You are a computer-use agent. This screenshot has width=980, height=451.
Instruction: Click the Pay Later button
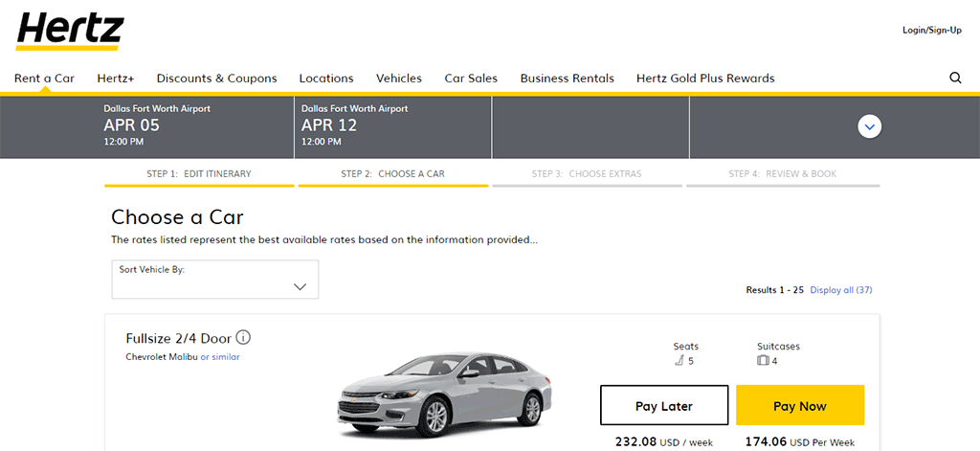pos(664,406)
